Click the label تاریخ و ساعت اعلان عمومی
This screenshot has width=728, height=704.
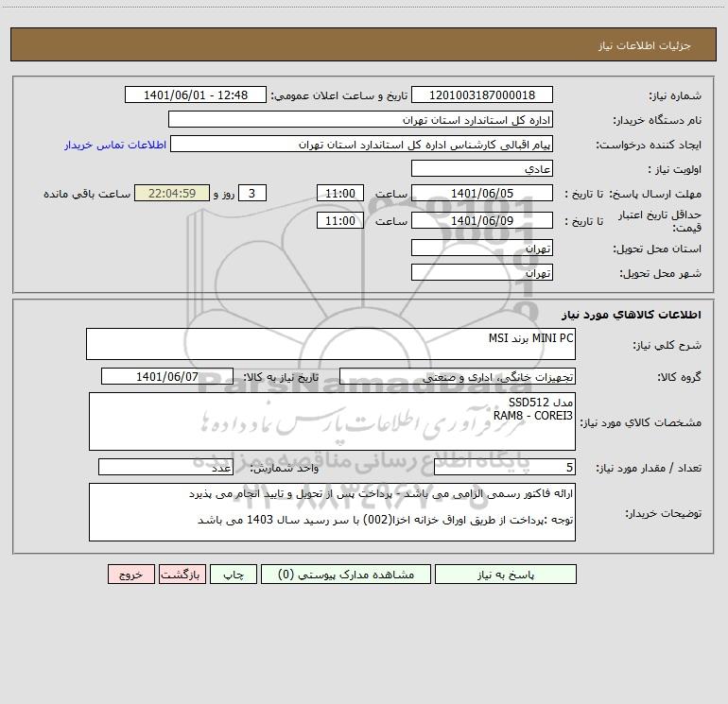pyautogui.click(x=338, y=96)
